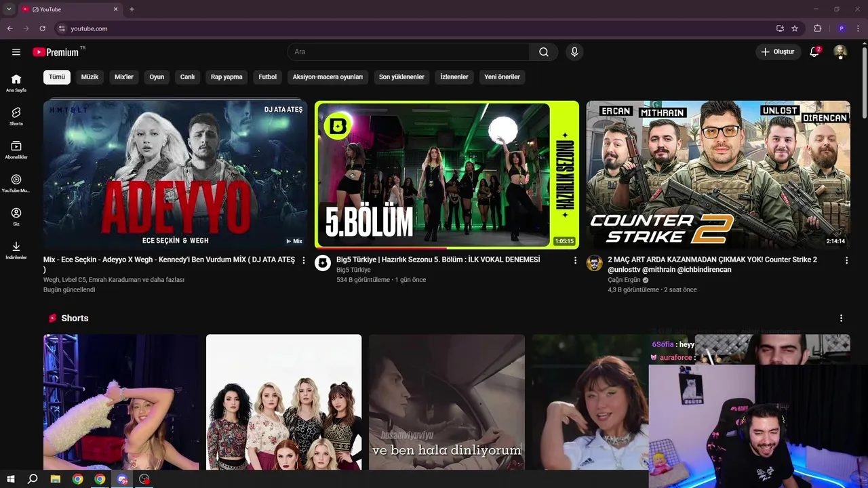Open Shorts from the sidebar
This screenshot has height=488, width=868.
(x=16, y=117)
